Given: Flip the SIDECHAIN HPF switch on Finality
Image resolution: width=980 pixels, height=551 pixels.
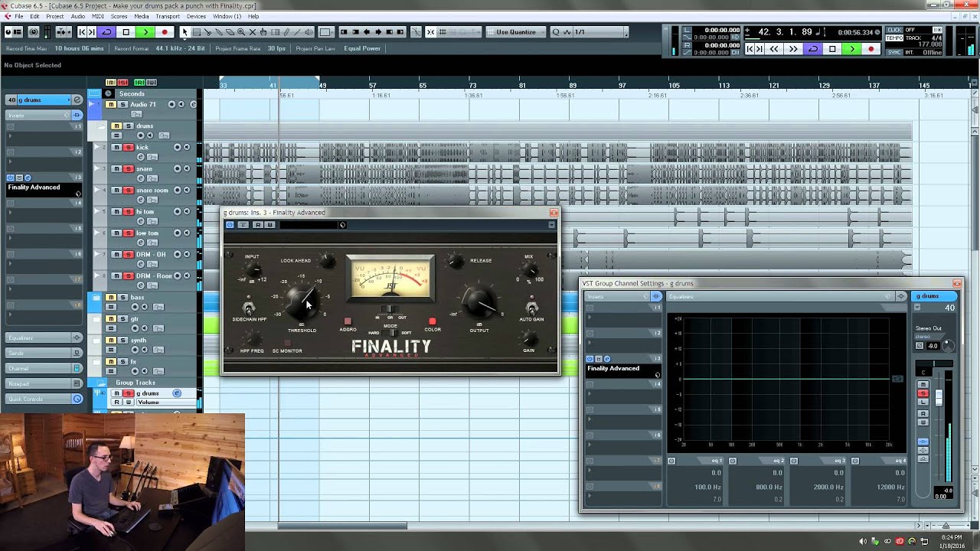Looking at the screenshot, I should coord(248,308).
